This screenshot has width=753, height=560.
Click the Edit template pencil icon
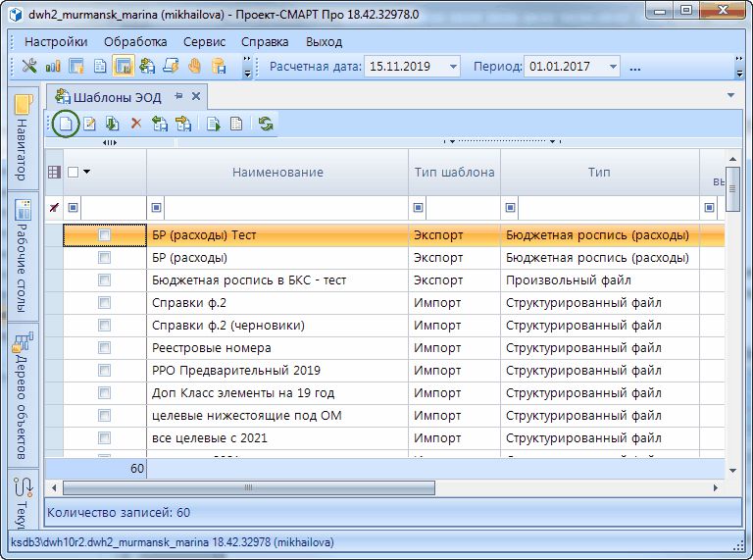(x=89, y=124)
